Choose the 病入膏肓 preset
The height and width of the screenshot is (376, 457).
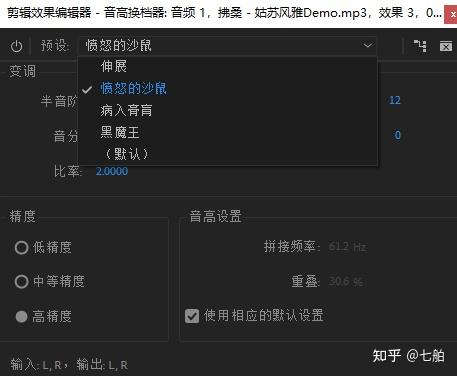coord(227,110)
